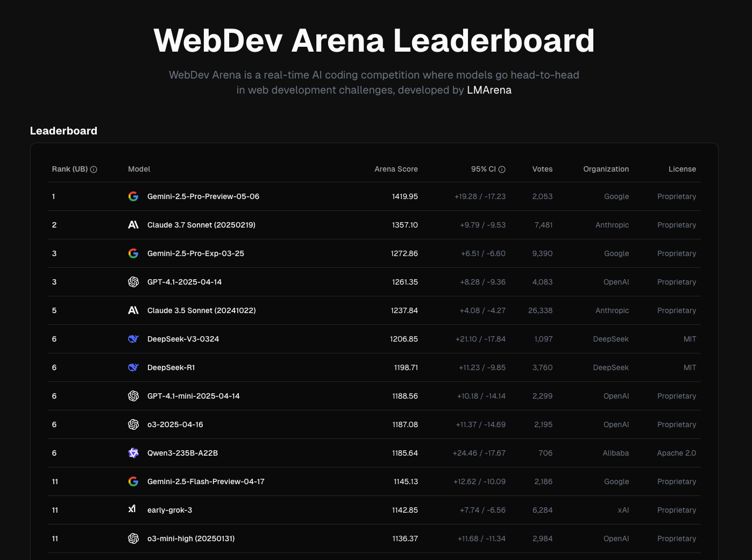Click the Model column header

pos(139,169)
